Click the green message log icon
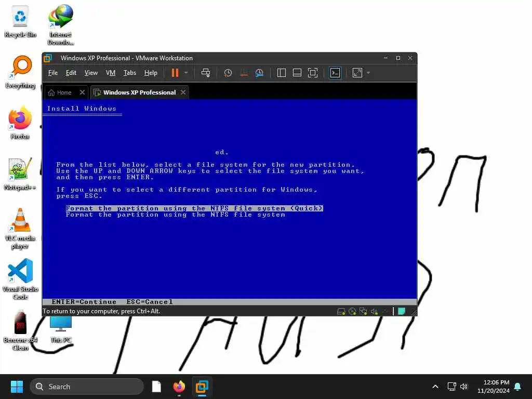Image resolution: width=532 pixels, height=399 pixels. tap(402, 311)
